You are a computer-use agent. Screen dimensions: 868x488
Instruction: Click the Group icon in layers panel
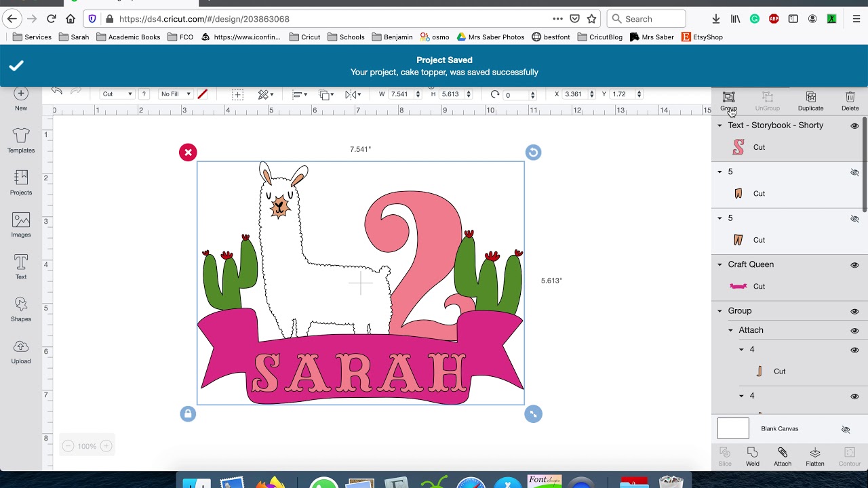[x=728, y=101]
